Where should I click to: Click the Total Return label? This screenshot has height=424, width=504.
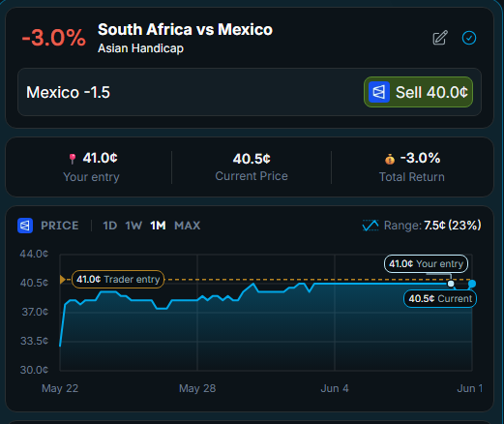coord(412,177)
